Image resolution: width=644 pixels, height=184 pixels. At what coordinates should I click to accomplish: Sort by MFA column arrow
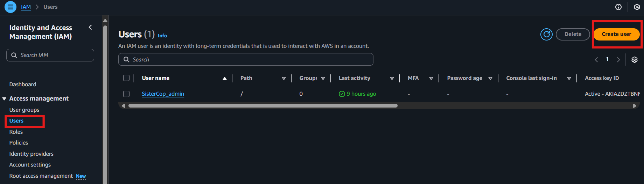tap(431, 79)
